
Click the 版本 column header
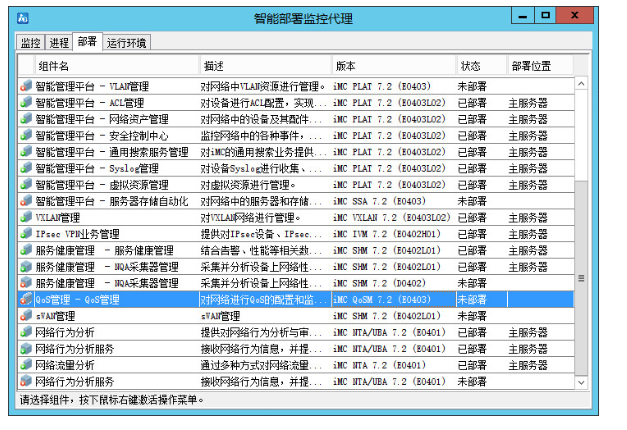(394, 66)
